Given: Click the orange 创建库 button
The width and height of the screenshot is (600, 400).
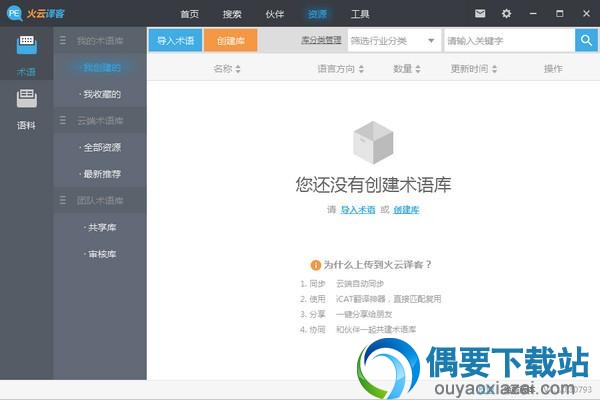Looking at the screenshot, I should pyautogui.click(x=230, y=40).
